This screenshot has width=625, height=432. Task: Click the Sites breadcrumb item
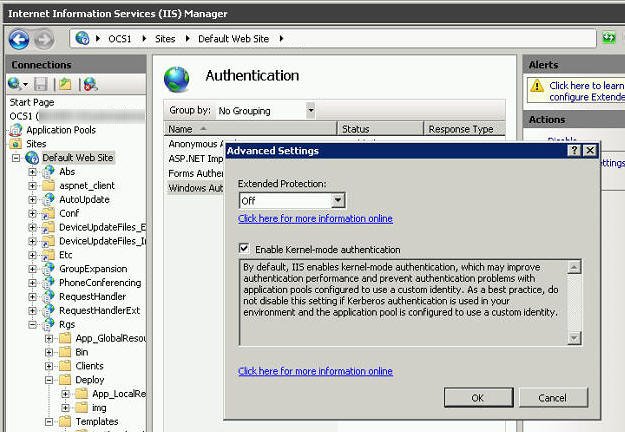[x=165, y=39]
